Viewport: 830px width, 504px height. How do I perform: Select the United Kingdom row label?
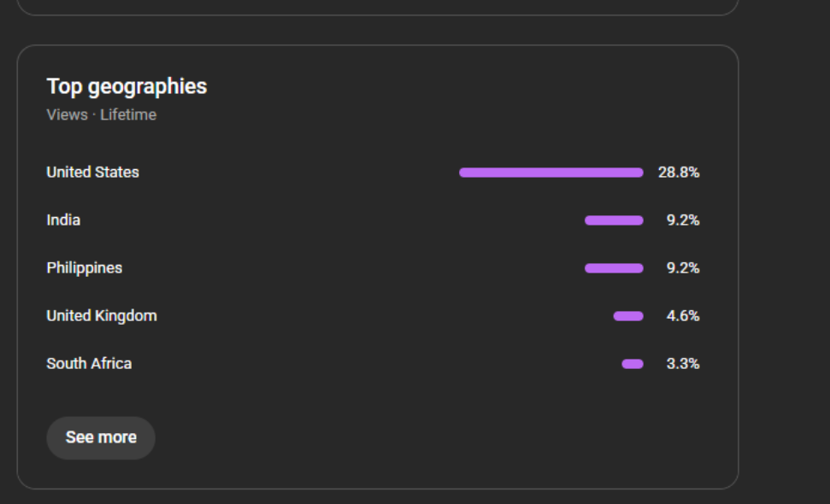tap(102, 316)
